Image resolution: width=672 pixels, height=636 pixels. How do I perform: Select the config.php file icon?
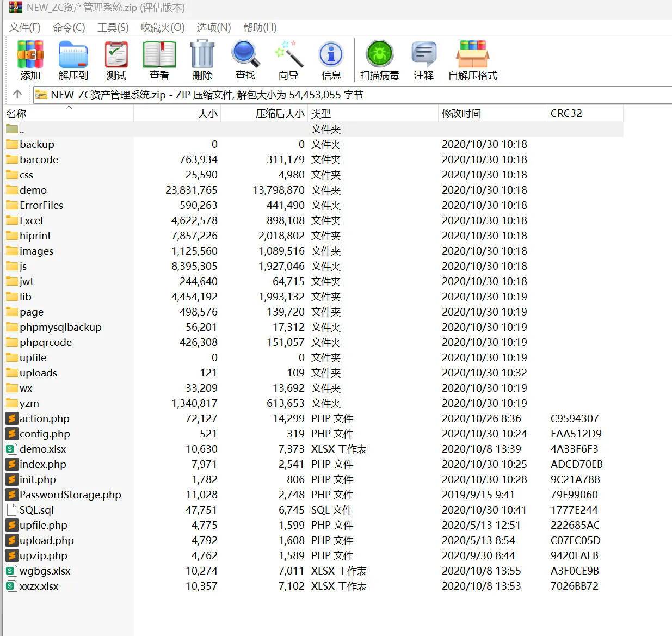11,434
